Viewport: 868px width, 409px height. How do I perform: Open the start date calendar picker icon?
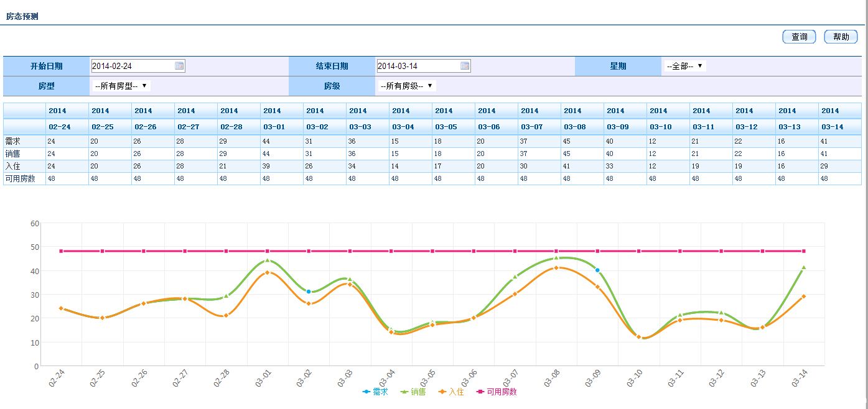pyautogui.click(x=179, y=66)
